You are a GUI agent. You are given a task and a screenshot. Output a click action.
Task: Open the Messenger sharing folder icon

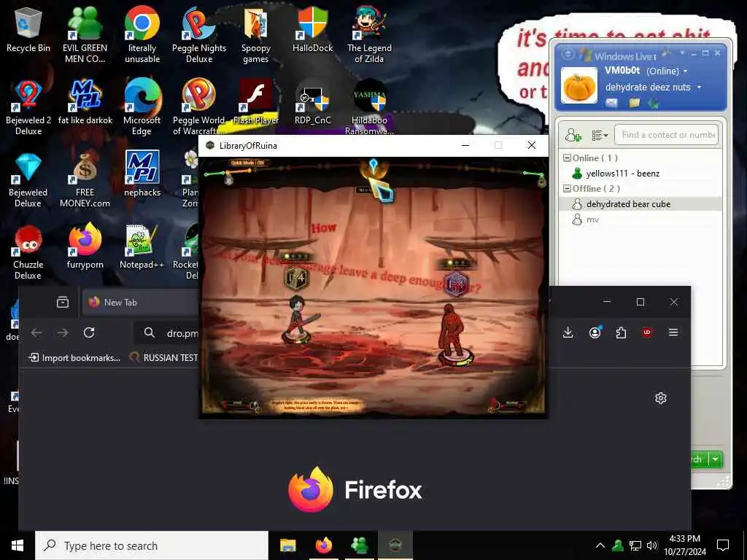(x=634, y=103)
